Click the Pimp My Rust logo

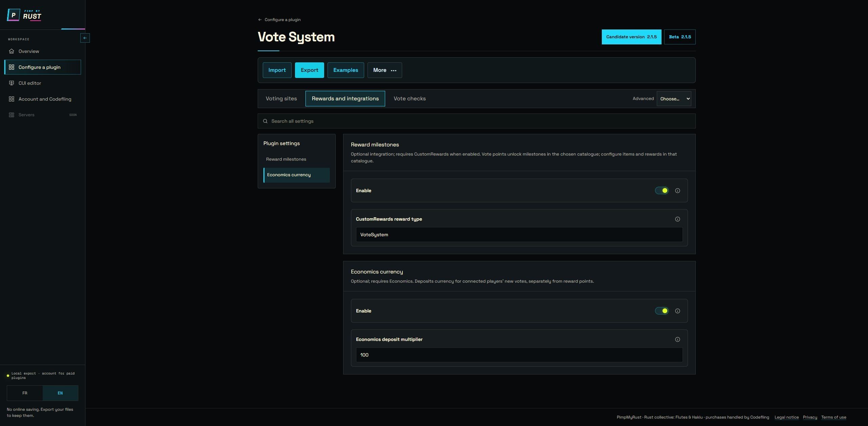point(24,15)
